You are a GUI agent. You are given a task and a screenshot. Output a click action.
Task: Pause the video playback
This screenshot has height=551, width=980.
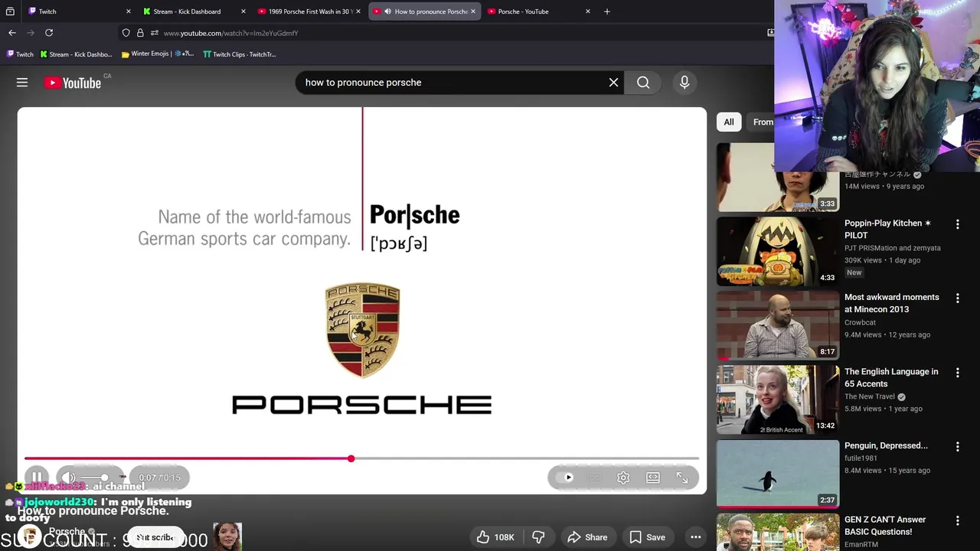point(36,478)
